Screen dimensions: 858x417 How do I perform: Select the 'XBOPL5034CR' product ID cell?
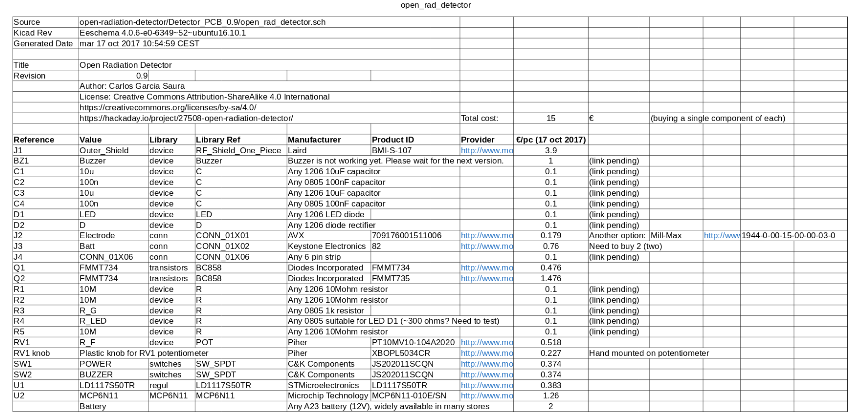coord(415,353)
